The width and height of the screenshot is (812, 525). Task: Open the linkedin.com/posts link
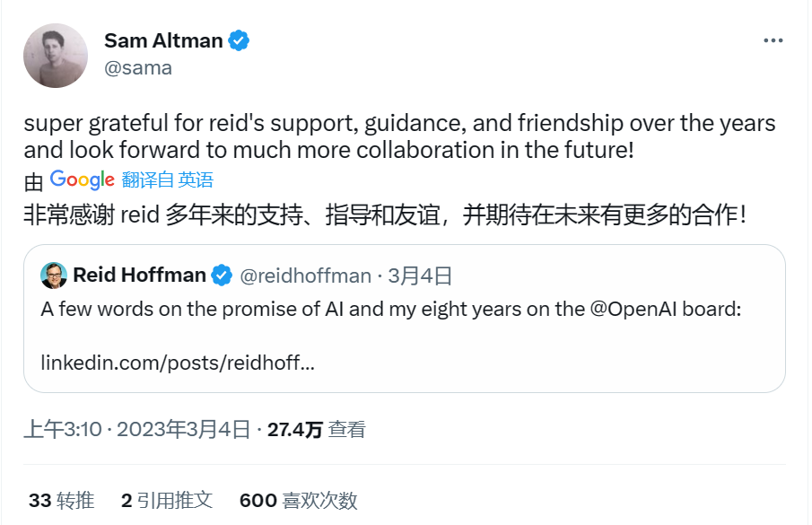(x=178, y=363)
